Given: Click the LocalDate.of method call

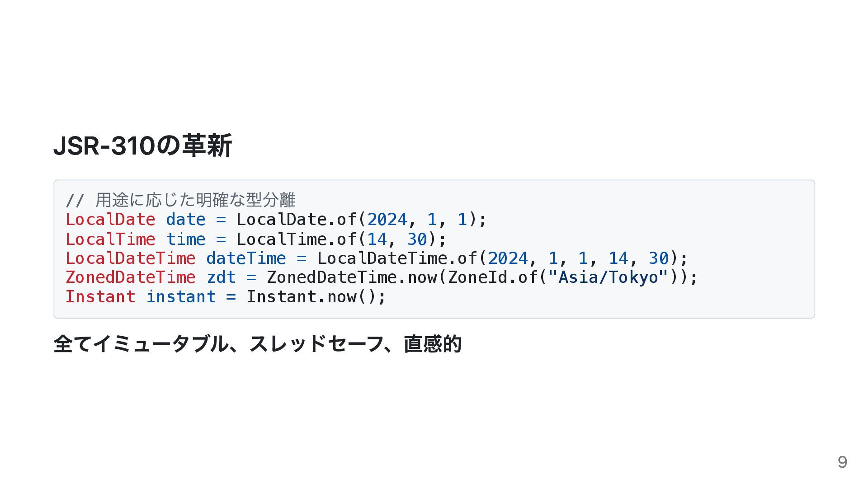Looking at the screenshot, I should pyautogui.click(x=296, y=220).
